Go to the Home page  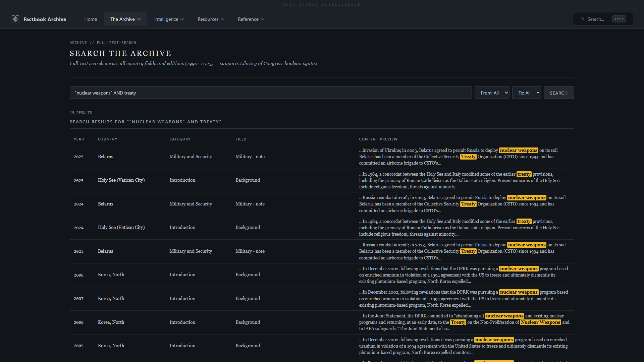(91, 19)
